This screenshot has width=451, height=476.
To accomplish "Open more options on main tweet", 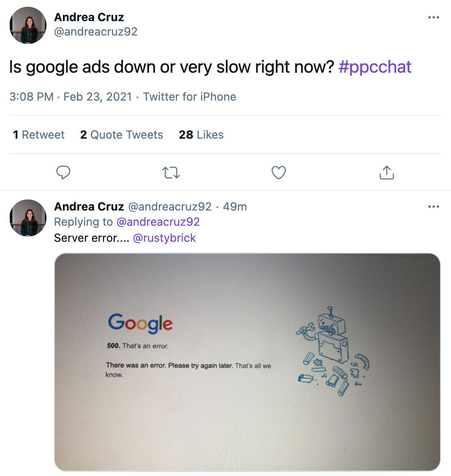I will point(433,17).
